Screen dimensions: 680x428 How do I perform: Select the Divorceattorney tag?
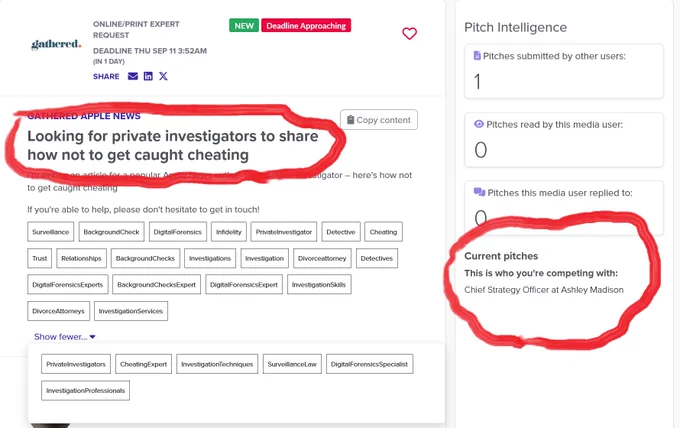(322, 258)
